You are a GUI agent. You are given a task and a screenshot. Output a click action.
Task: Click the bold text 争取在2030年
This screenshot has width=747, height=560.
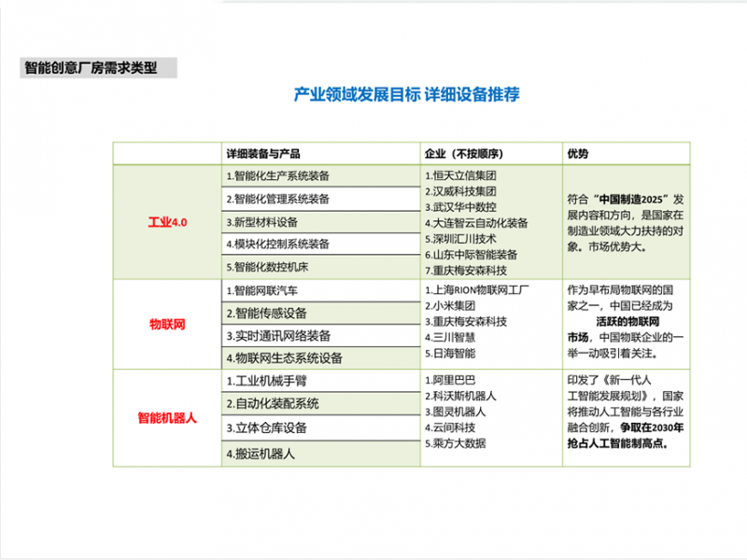[x=652, y=427]
